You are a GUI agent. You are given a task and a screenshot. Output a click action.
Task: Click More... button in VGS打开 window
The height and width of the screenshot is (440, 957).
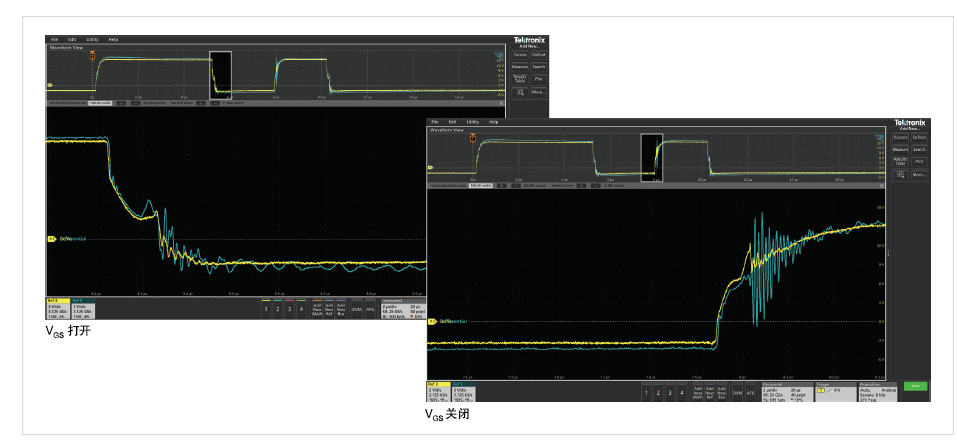coord(538,92)
